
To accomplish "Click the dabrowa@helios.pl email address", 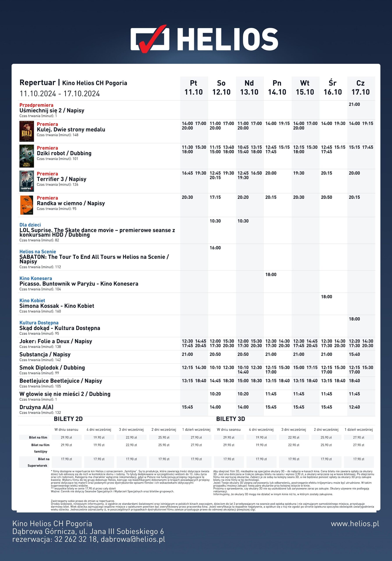I will coord(133,539).
